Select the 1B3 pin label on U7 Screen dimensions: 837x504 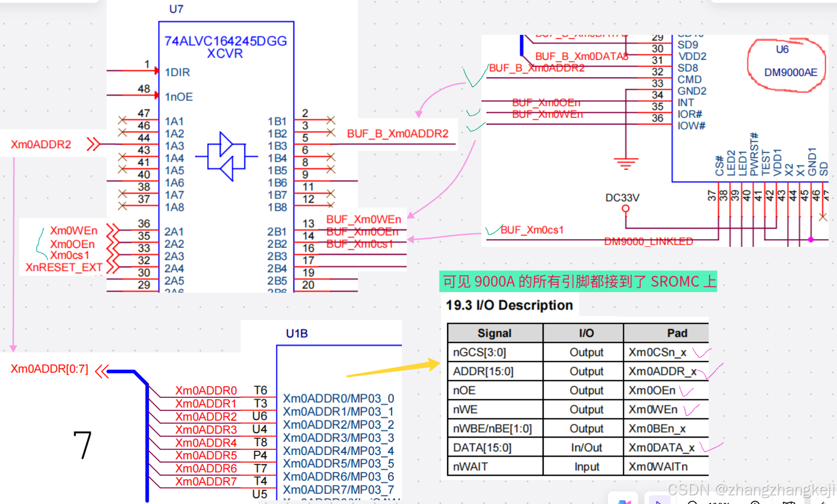(x=277, y=146)
